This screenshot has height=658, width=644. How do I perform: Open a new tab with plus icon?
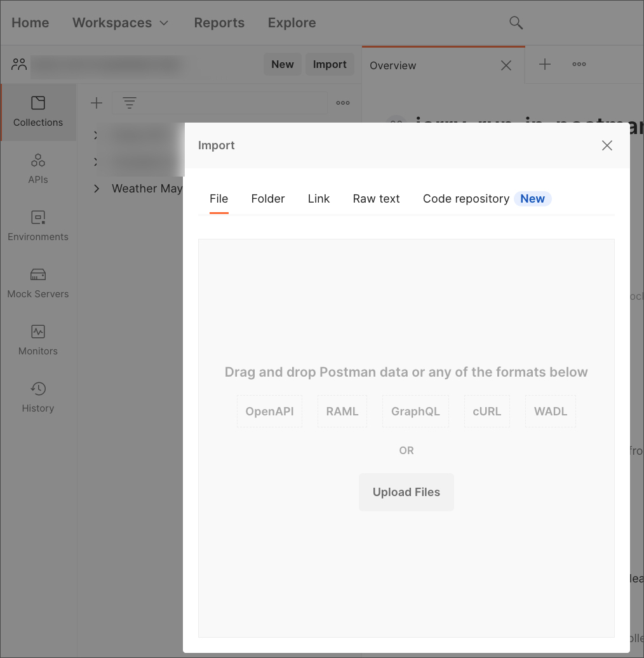(545, 64)
